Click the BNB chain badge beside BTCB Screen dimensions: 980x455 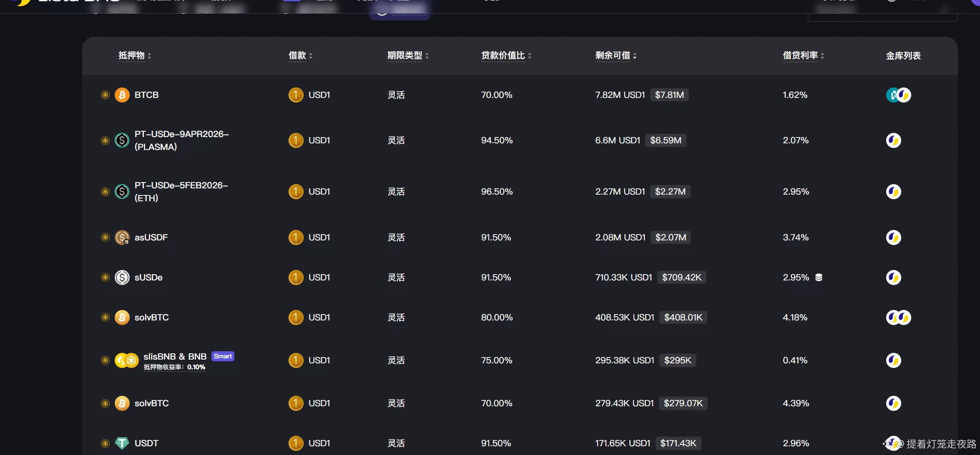point(105,95)
